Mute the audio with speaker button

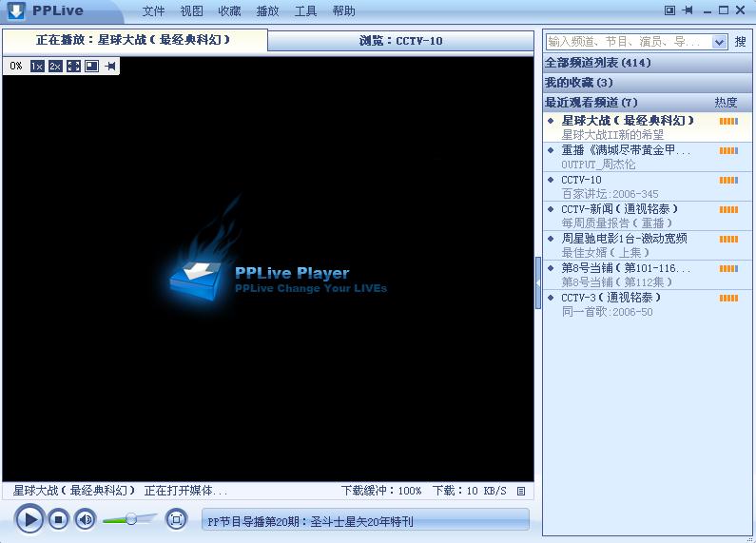point(86,519)
